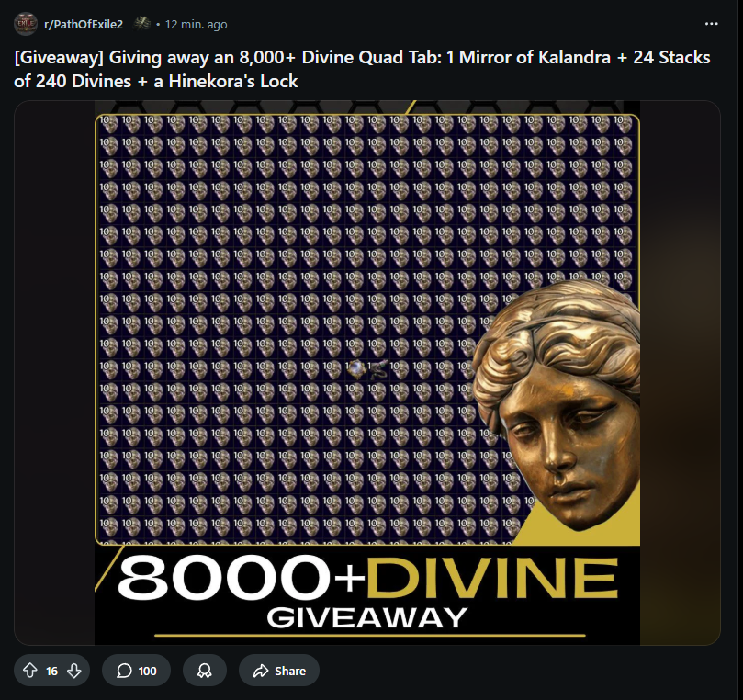Click the Mirror of Kalandra in the stash
Viewport: 743px width, 700px height.
[x=356, y=369]
